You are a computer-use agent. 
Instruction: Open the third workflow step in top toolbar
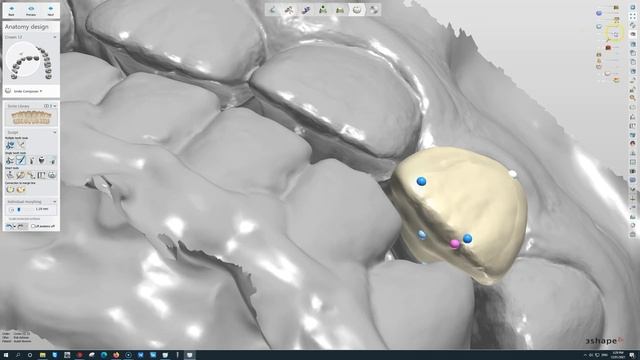coord(306,10)
